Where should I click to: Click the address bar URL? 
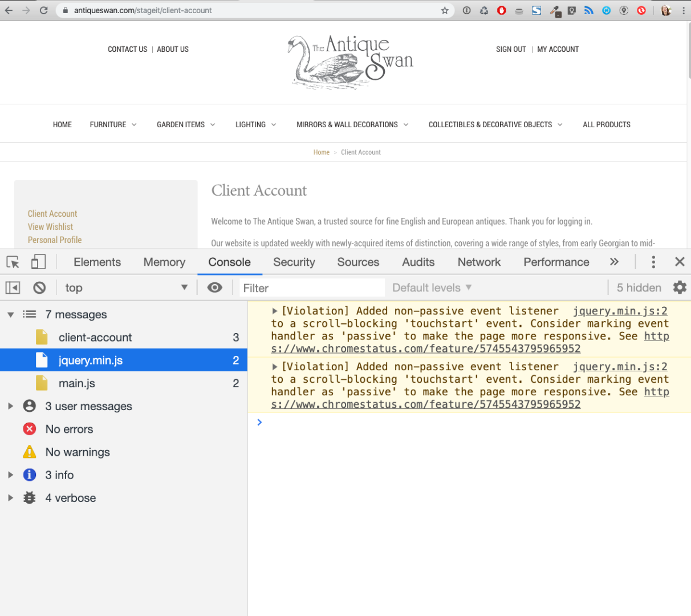coord(143,10)
